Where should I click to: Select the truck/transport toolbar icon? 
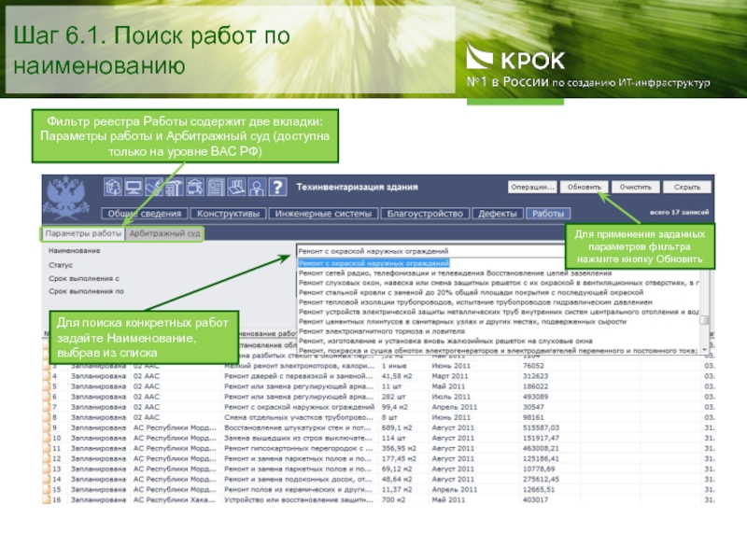195,187
